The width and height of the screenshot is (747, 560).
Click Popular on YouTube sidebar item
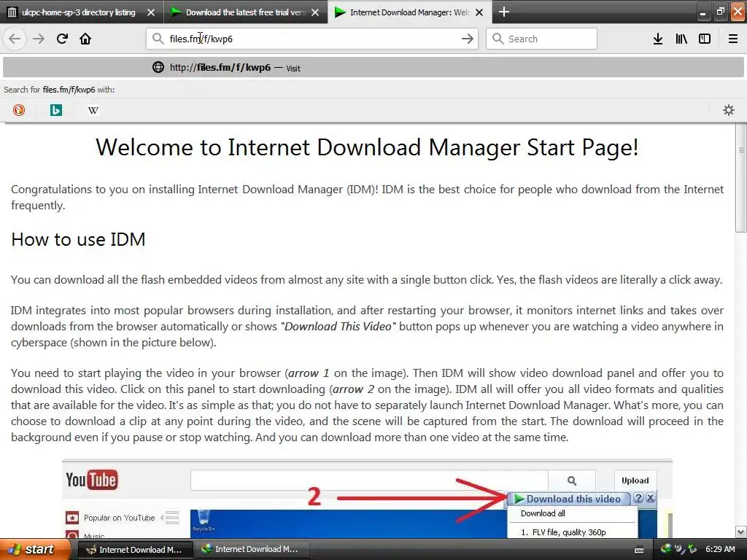(119, 518)
